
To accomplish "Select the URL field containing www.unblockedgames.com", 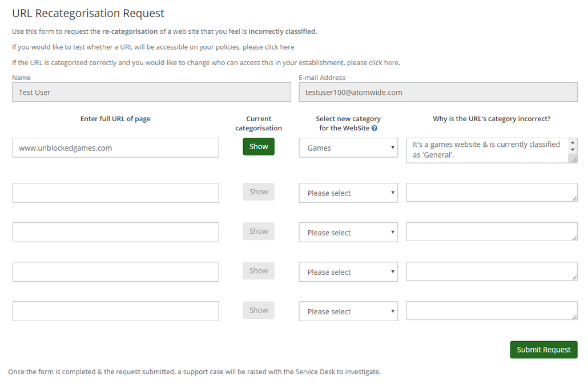I will (115, 147).
